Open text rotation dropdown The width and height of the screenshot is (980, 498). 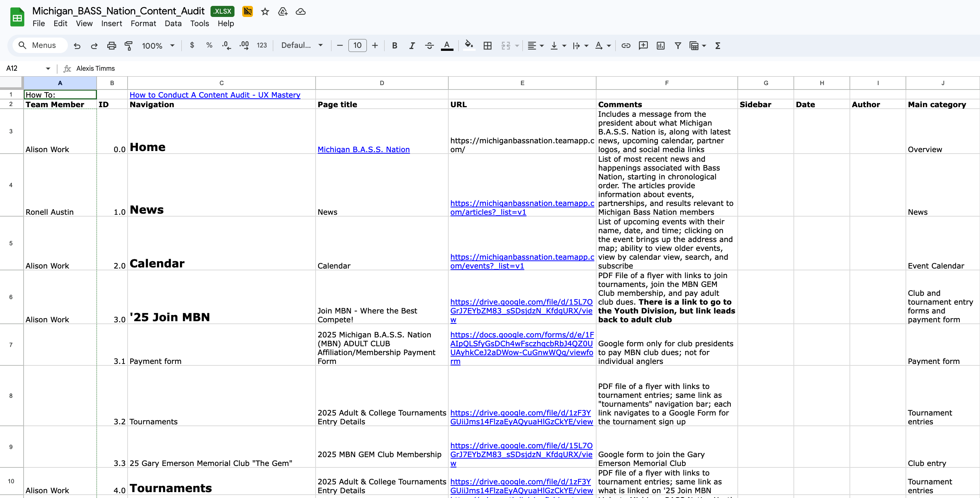(603, 46)
